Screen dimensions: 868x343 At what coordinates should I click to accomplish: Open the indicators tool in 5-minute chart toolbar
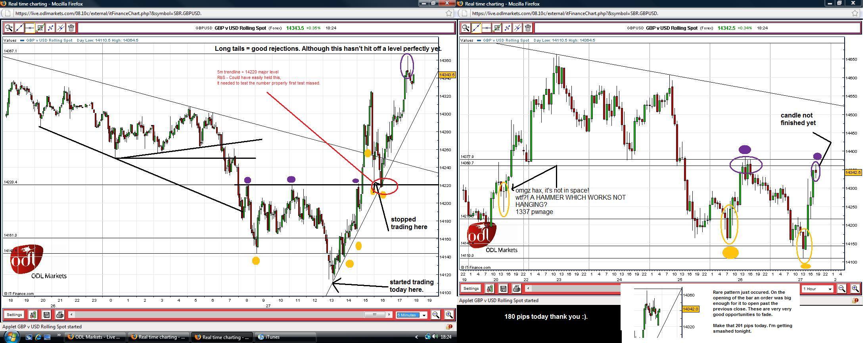[40, 28]
